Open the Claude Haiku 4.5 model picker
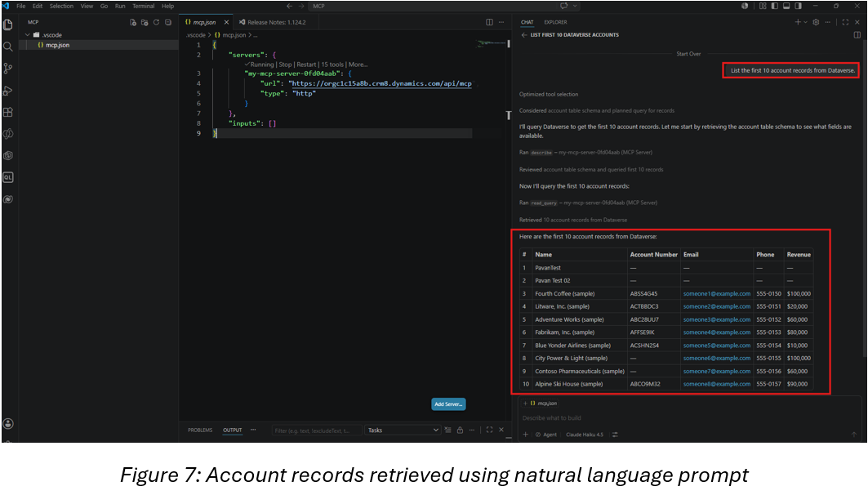The width and height of the screenshot is (868, 495). click(x=584, y=435)
